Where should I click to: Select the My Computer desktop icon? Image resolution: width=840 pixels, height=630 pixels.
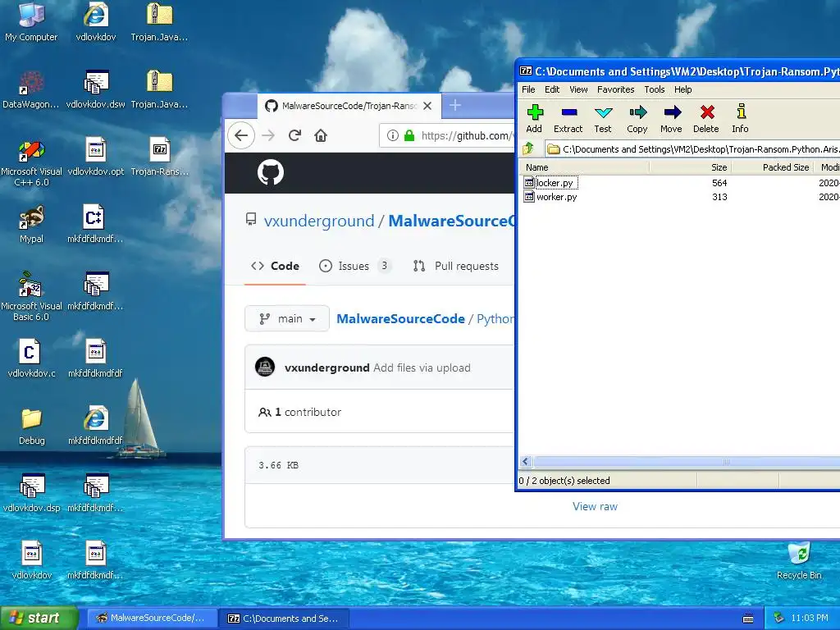coord(31,22)
